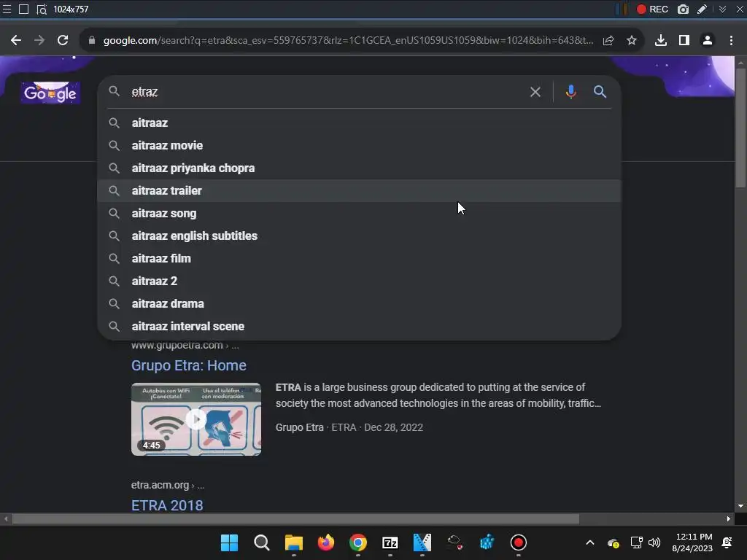Choose 'aitraaz priyanka chopra' suggestion
The height and width of the screenshot is (560, 747).
[359, 168]
